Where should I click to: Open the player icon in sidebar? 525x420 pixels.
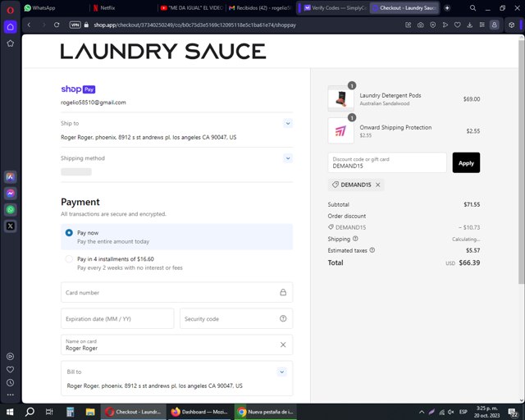coord(11,356)
